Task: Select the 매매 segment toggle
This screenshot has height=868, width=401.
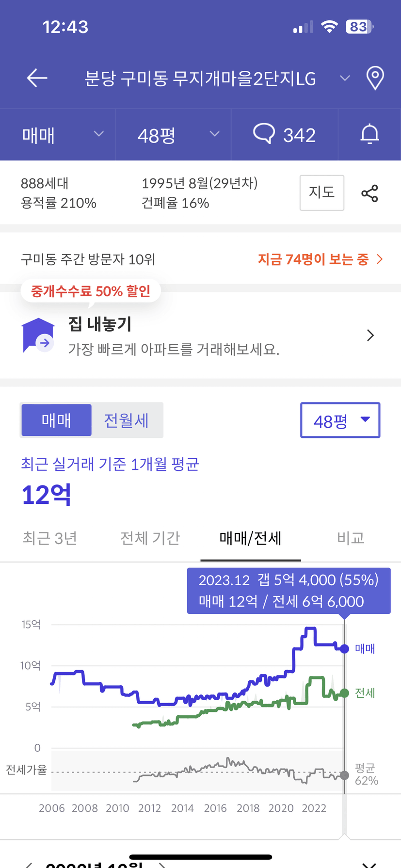Action: coord(56,420)
